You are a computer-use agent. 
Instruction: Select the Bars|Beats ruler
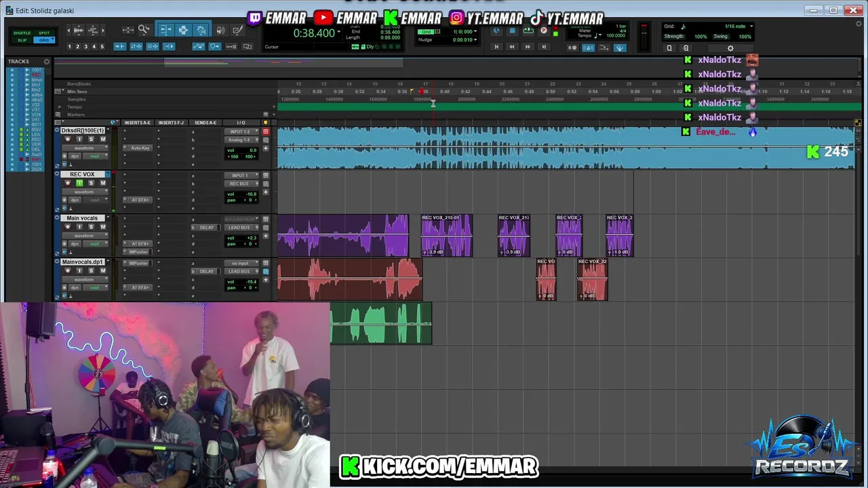point(79,84)
